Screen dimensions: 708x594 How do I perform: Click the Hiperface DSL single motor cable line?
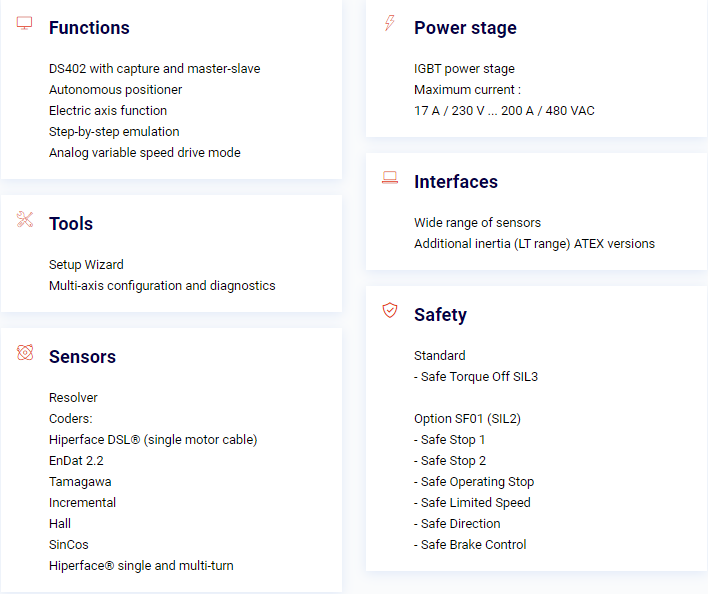(153, 440)
